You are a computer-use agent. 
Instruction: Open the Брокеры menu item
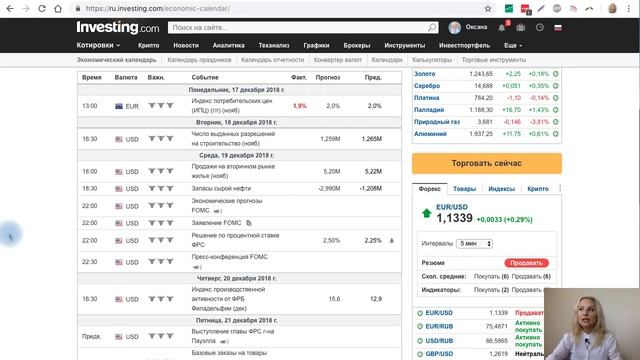coord(357,45)
